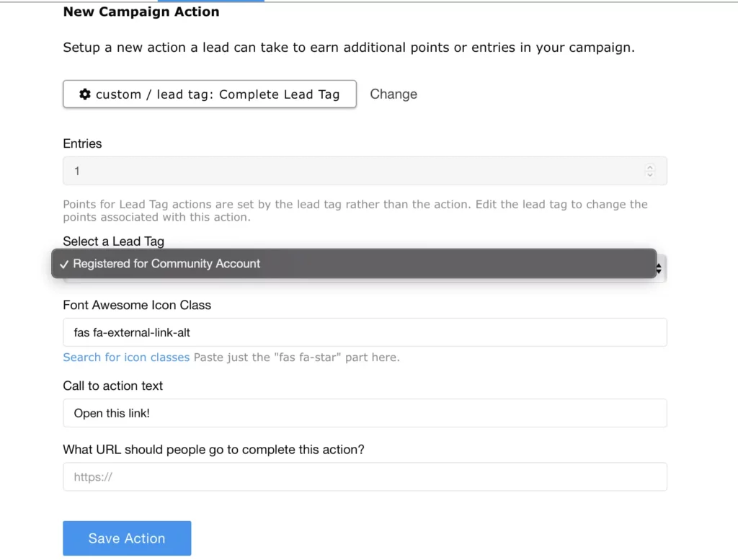
Task: Open Search for icon classes link
Action: pyautogui.click(x=126, y=357)
